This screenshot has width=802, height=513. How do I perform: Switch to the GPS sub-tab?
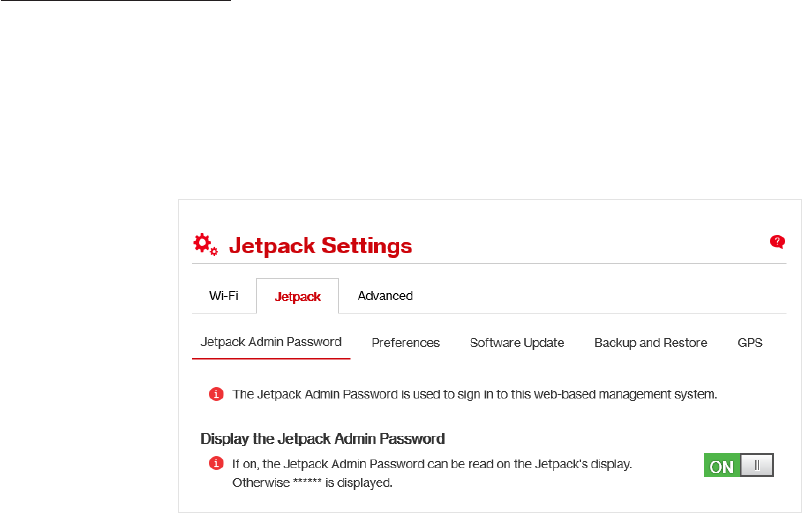[x=750, y=343]
